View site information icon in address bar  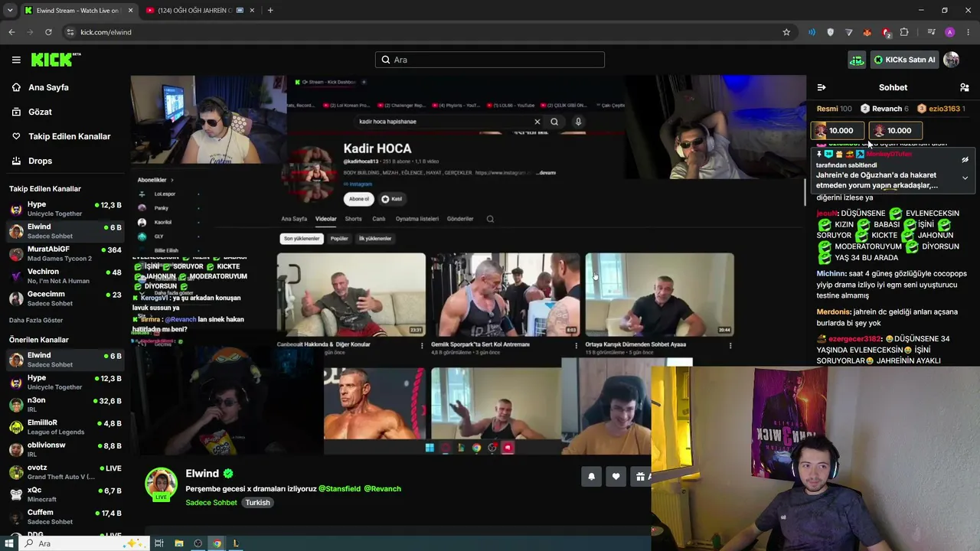70,32
